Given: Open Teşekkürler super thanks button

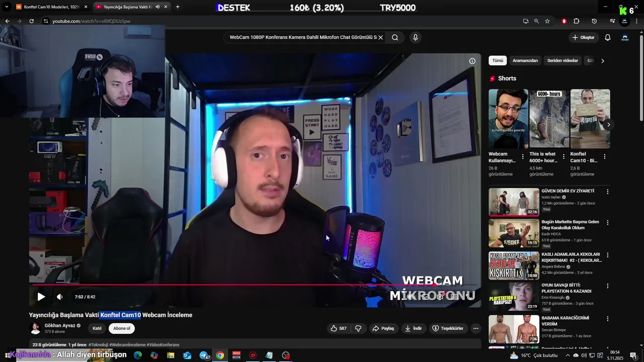Looking at the screenshot, I should click(447, 328).
